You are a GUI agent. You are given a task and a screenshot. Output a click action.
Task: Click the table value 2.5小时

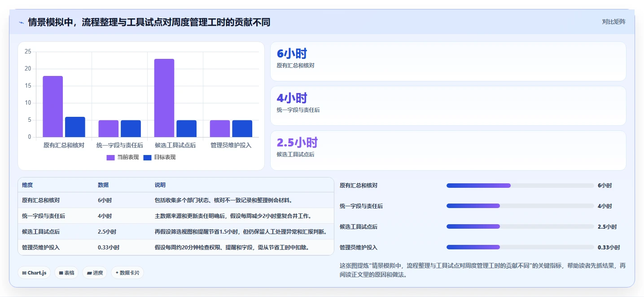(107, 232)
